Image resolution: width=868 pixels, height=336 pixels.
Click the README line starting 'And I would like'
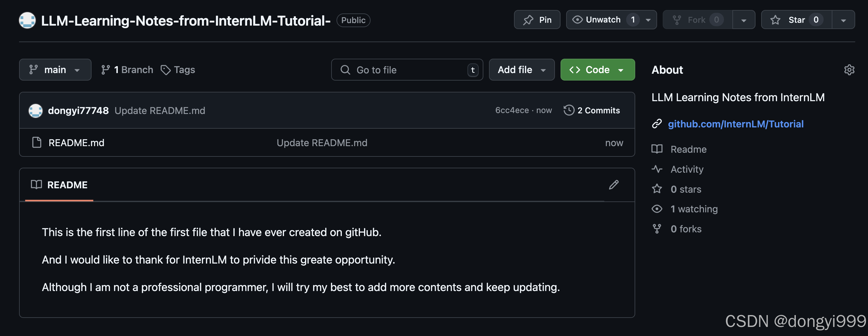(218, 259)
